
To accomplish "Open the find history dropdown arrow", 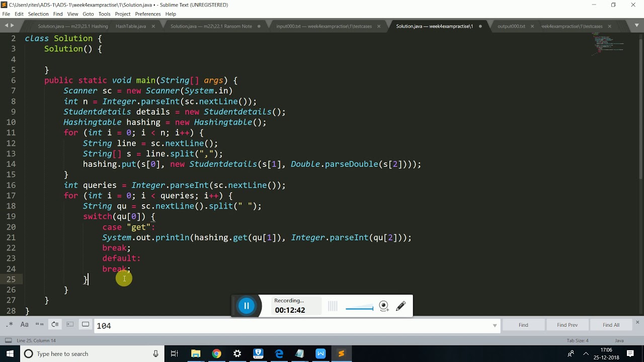I will tap(495, 326).
